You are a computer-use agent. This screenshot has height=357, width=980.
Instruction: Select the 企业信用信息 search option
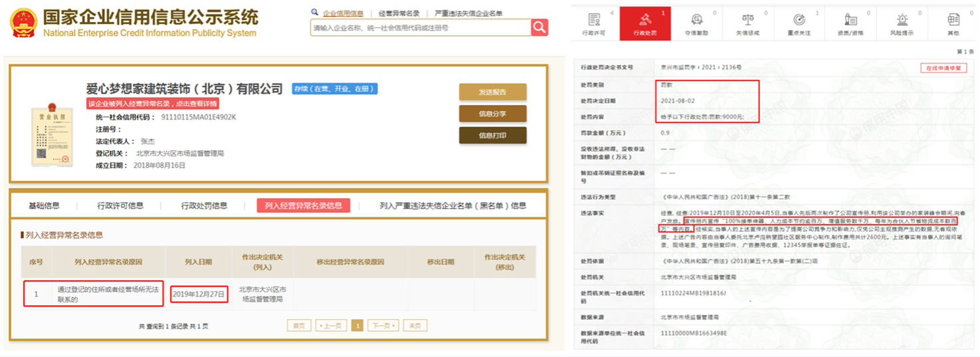point(343,13)
